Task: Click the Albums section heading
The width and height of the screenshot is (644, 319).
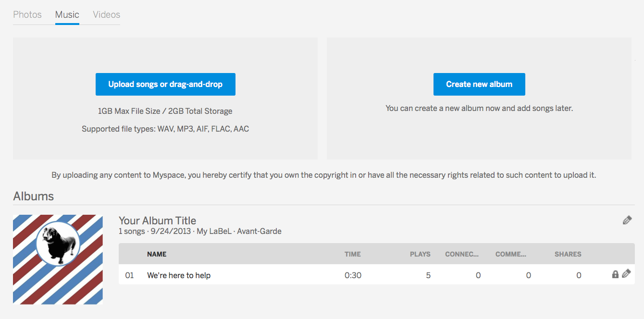Action: point(34,196)
